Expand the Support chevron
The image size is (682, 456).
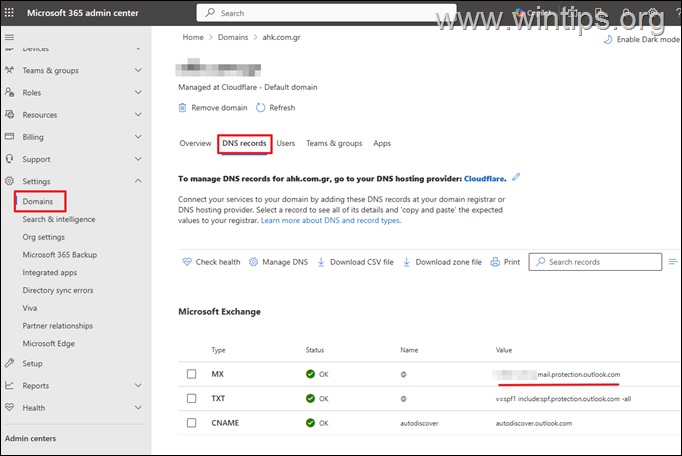[x=138, y=159]
